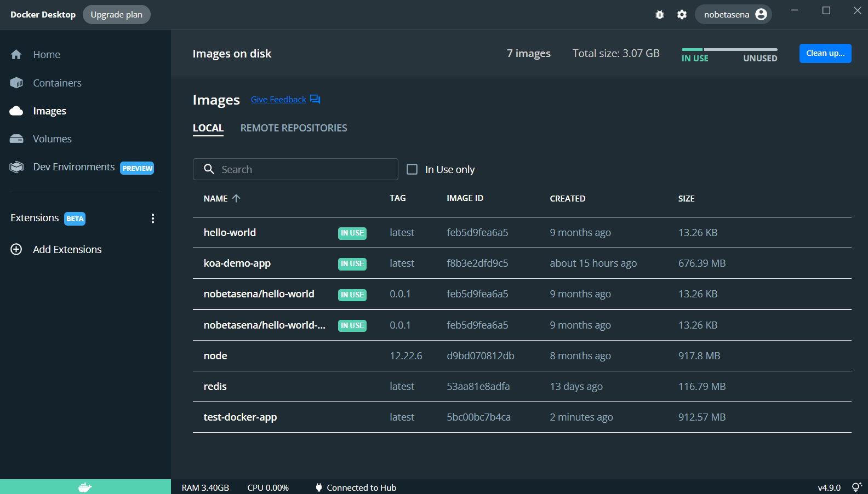Open settings via the gear icon
The image size is (868, 494).
682,15
